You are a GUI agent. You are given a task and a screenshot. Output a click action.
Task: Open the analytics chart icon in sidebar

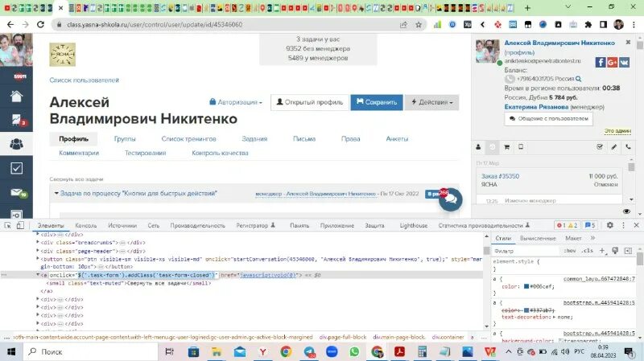click(16, 120)
